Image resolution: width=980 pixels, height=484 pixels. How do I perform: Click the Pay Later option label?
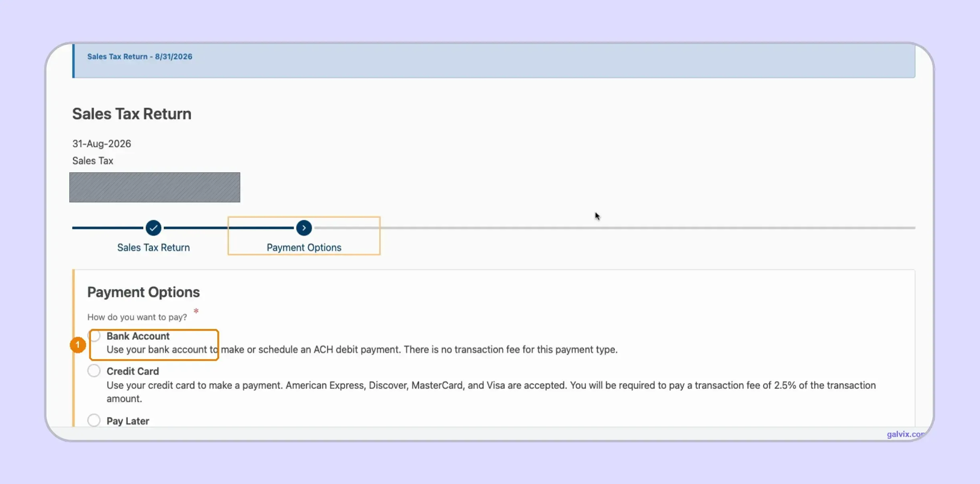[x=128, y=421]
